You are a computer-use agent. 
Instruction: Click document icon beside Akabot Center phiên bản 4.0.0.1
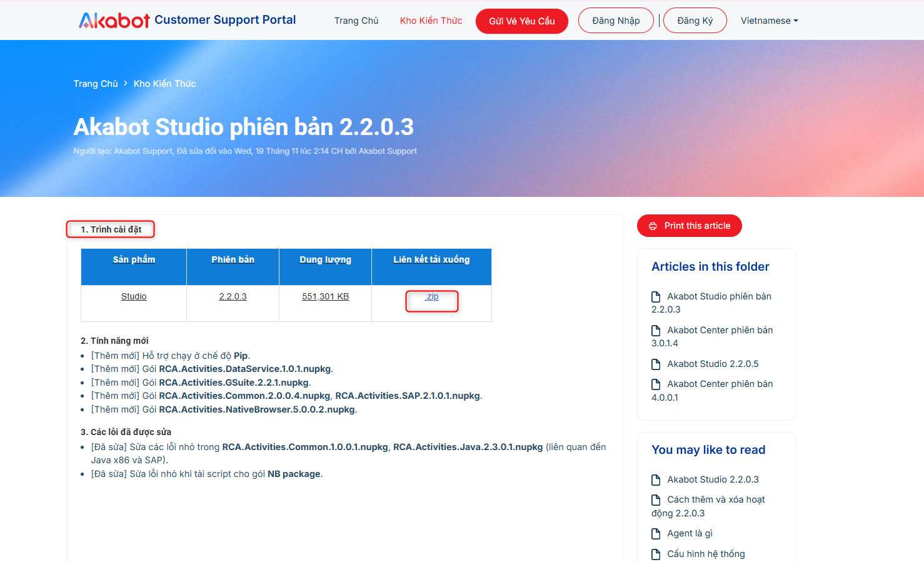pyautogui.click(x=656, y=384)
